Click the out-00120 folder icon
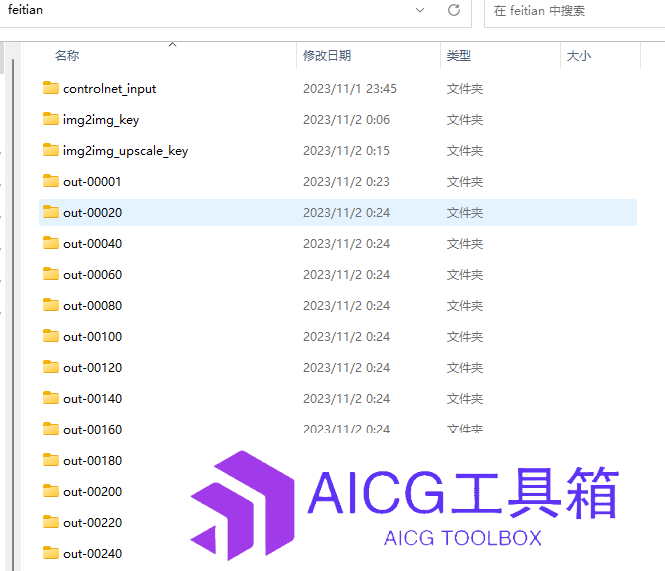The height and width of the screenshot is (571, 665). 51,367
